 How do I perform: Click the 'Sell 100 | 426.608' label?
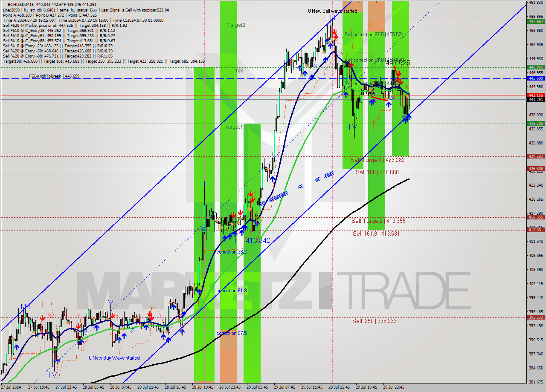coord(377,172)
